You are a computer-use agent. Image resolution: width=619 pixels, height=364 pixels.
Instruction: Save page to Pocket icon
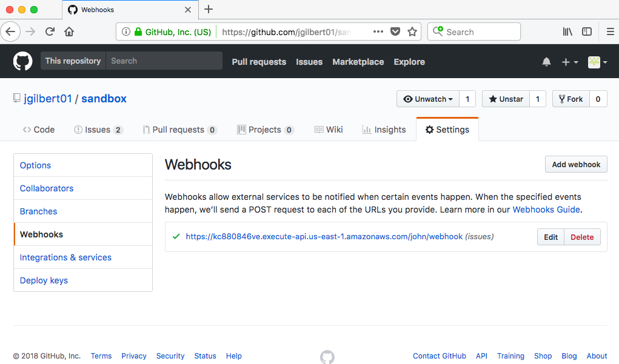395,31
